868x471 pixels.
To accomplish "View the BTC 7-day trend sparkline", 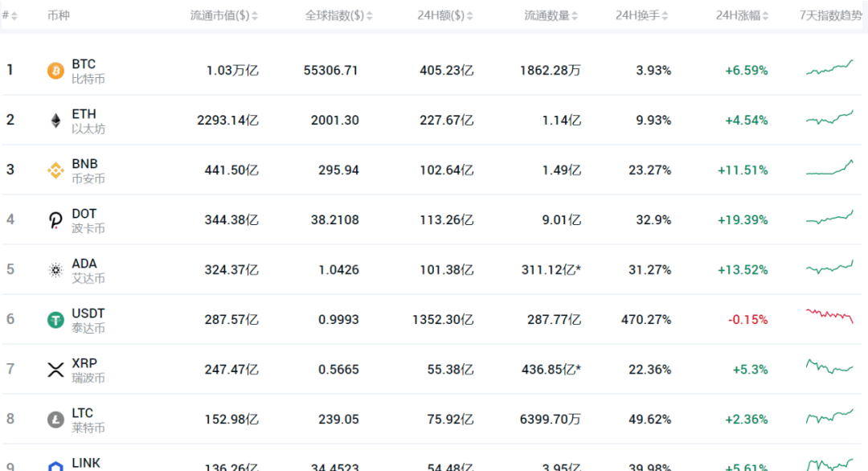I will [x=829, y=68].
